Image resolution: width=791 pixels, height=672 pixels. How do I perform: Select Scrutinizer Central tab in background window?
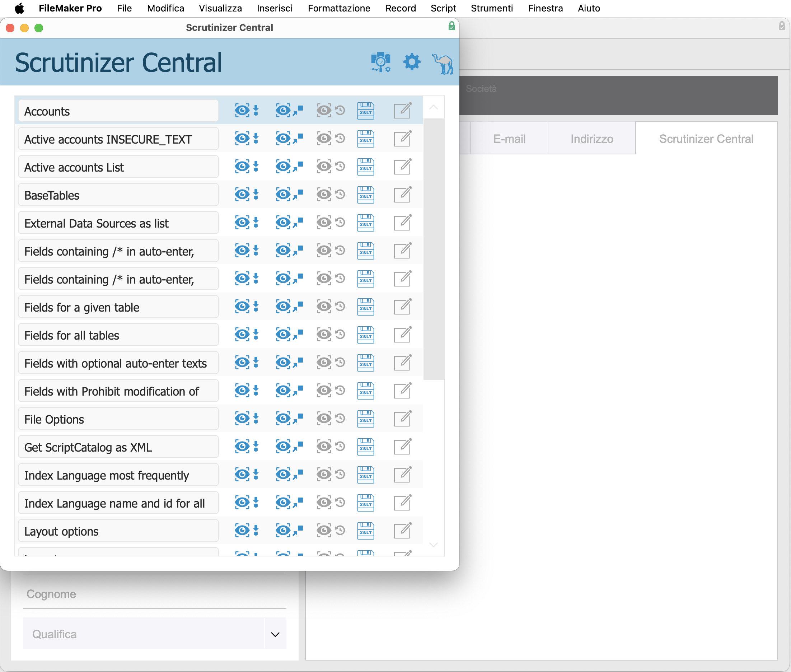click(x=706, y=139)
